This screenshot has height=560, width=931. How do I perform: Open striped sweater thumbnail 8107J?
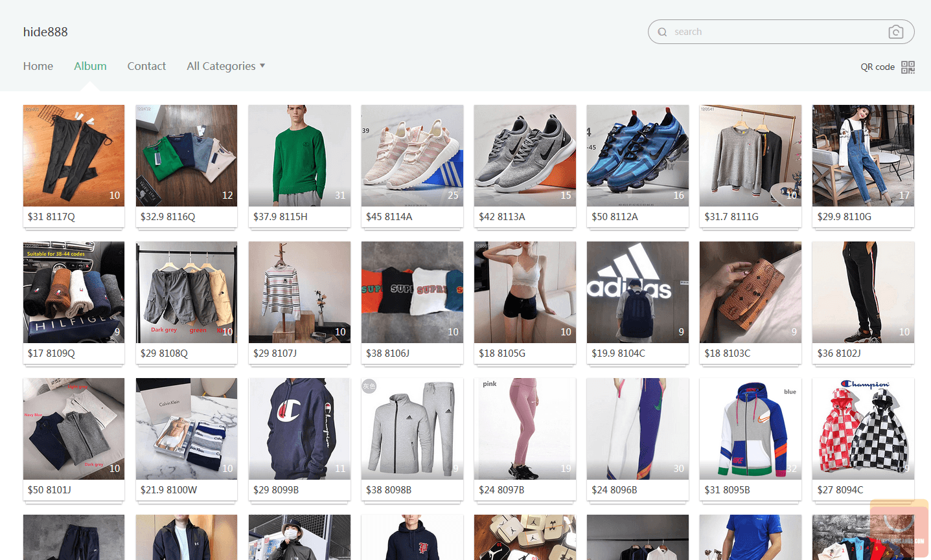click(299, 292)
